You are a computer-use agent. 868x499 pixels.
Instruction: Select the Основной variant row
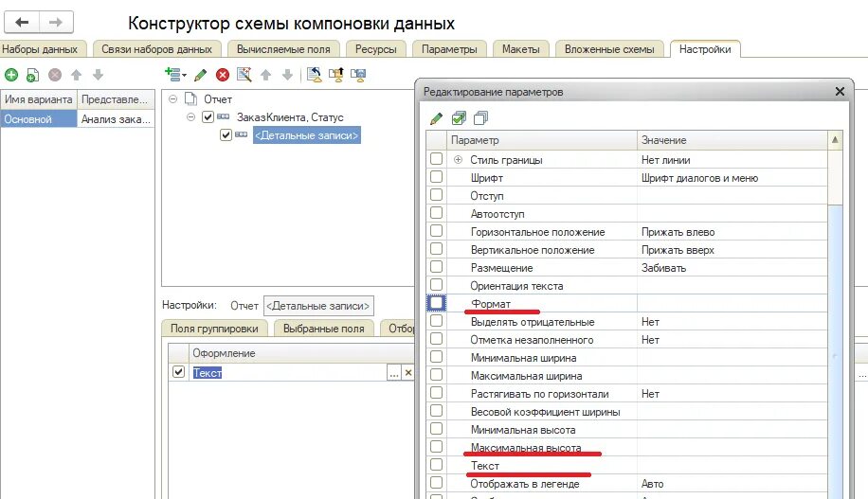(x=39, y=119)
